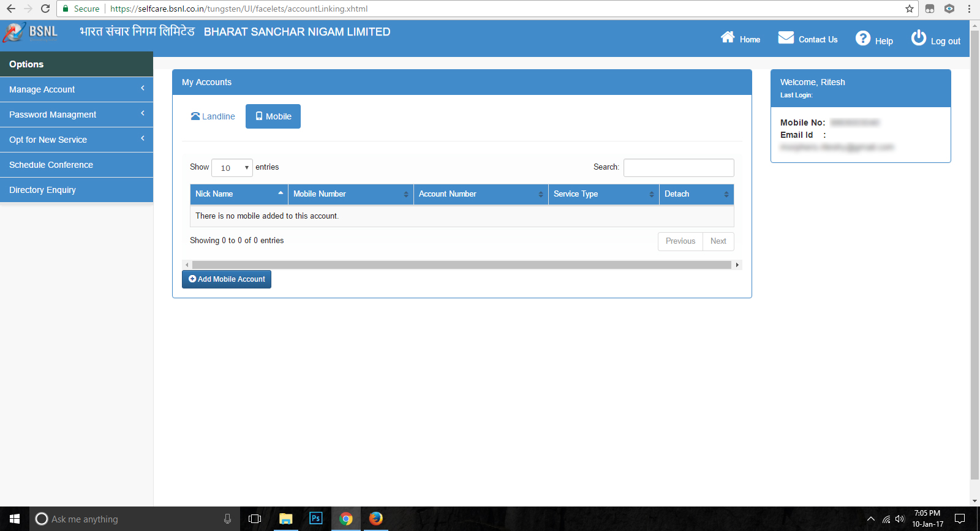Focus the Search input field
The width and height of the screenshot is (980, 531).
(679, 168)
